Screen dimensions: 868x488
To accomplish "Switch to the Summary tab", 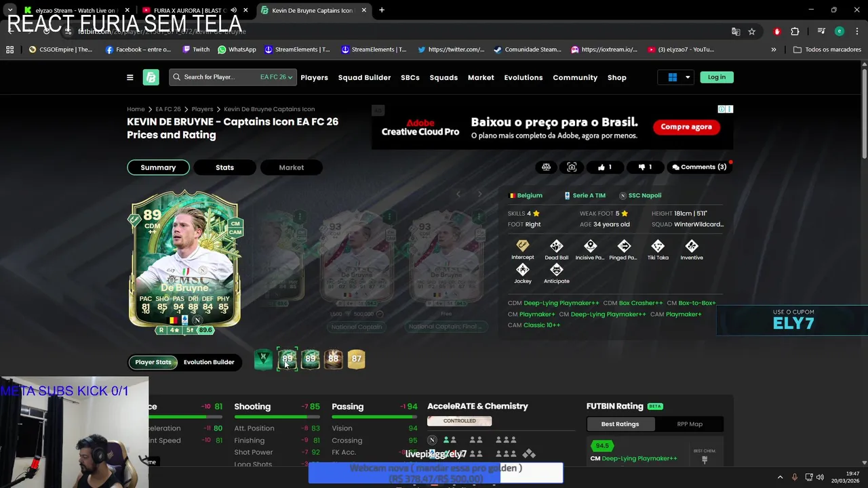I will coord(158,167).
